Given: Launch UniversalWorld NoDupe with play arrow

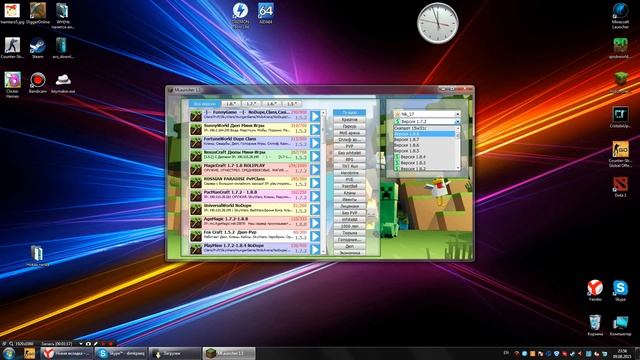Looking at the screenshot, I should [315, 209].
